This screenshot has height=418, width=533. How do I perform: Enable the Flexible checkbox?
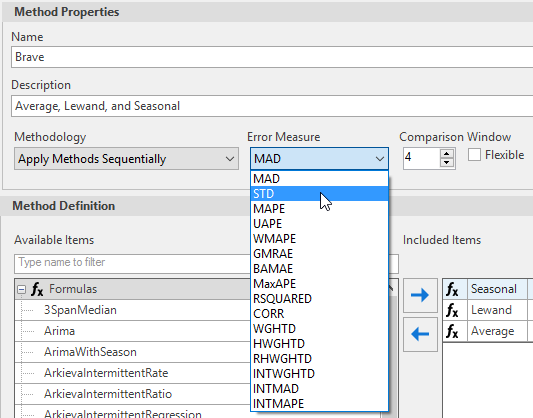pyautogui.click(x=474, y=155)
